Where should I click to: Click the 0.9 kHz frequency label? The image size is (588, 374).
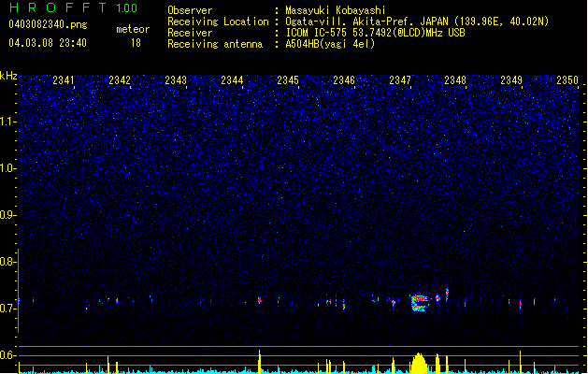click(x=8, y=215)
